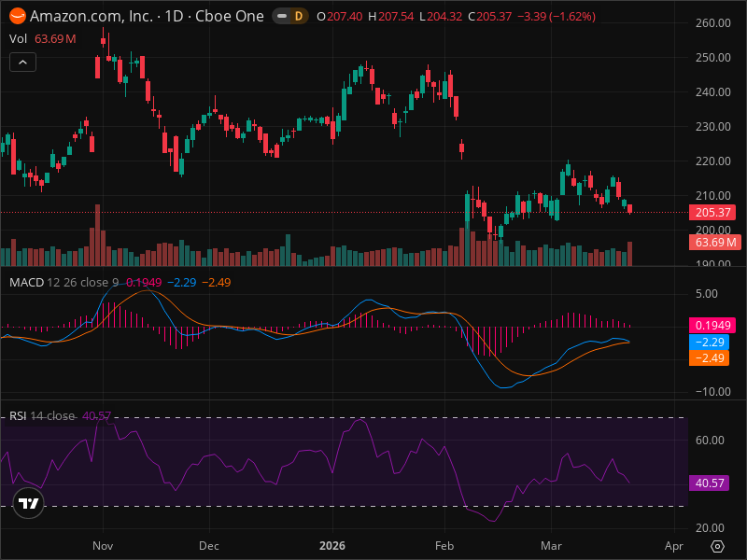Screen dimensions: 747x560
Task: Open the TradingView logo link
Action: point(29,503)
